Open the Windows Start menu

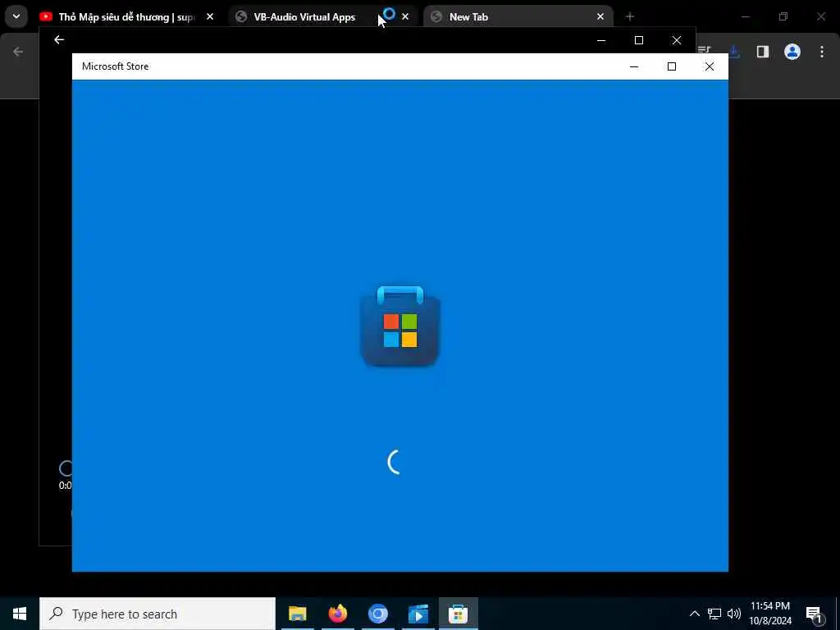20,614
